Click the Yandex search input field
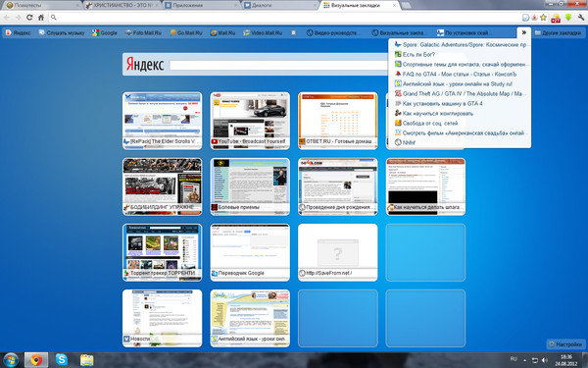The height and width of the screenshot is (368, 588). coord(278,65)
